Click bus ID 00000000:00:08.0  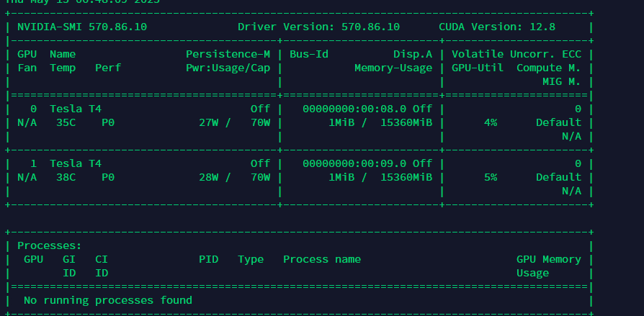click(354, 109)
